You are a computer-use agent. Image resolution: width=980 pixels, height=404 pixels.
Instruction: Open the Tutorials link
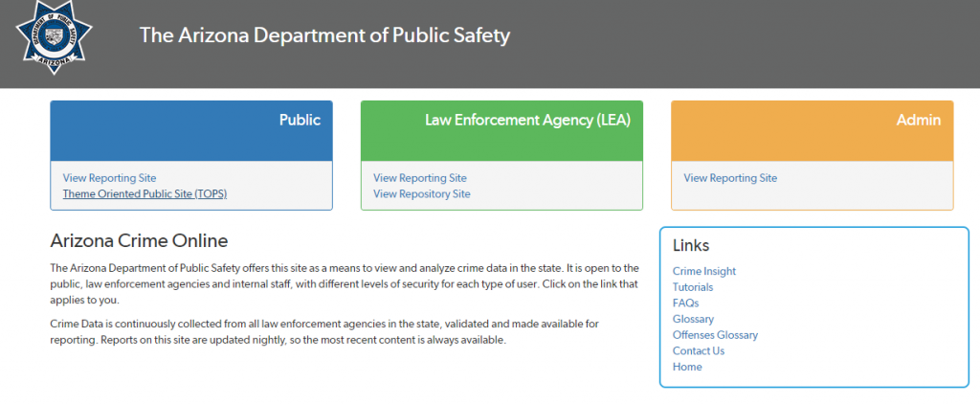[693, 287]
